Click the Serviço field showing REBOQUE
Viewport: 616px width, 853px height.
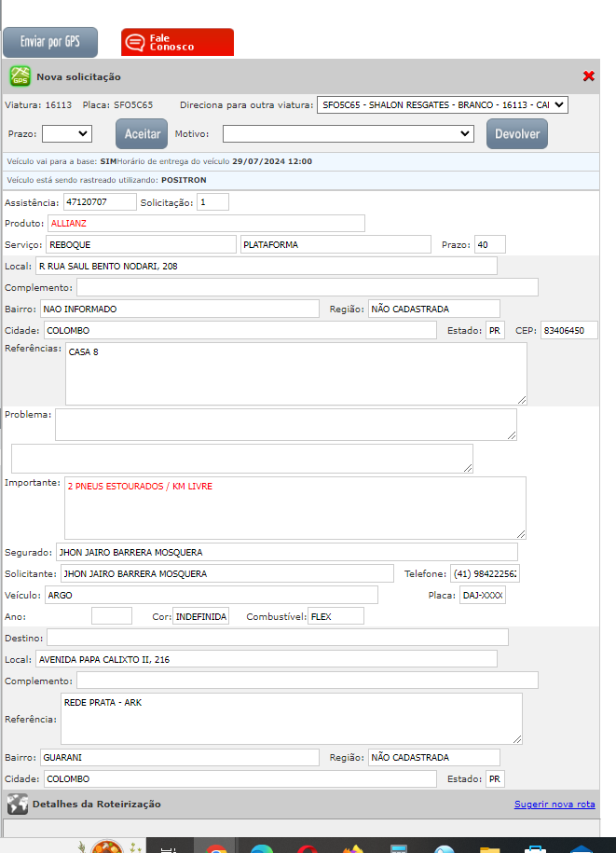(141, 245)
